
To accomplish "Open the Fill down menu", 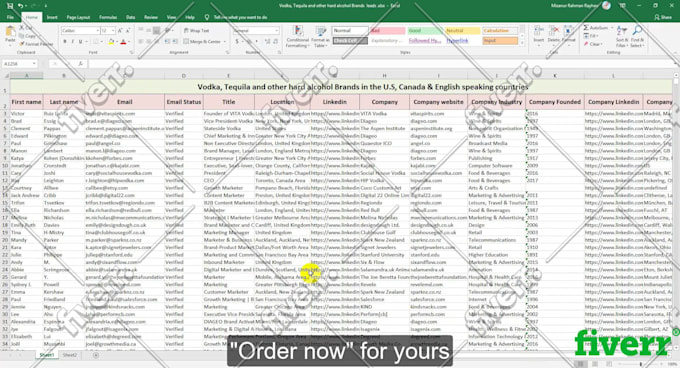I will [591, 36].
